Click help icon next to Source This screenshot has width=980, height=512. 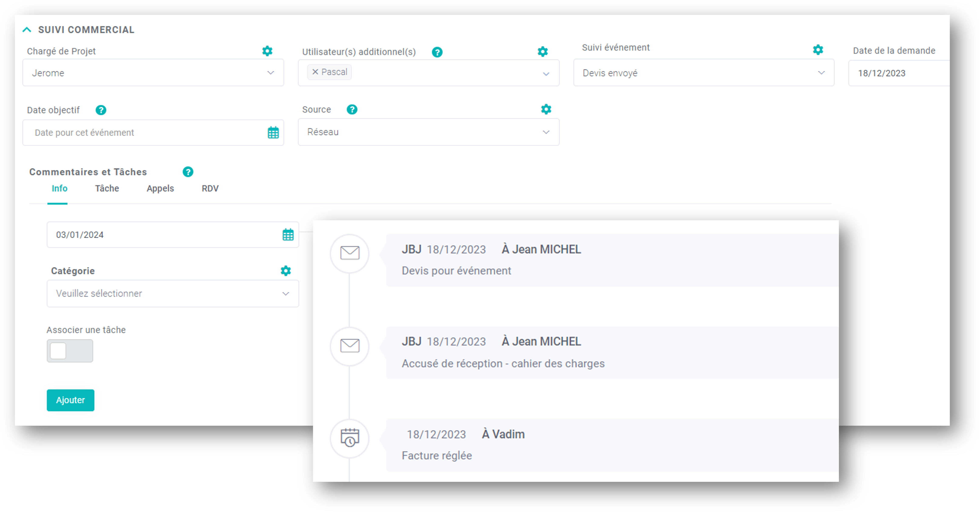(352, 109)
